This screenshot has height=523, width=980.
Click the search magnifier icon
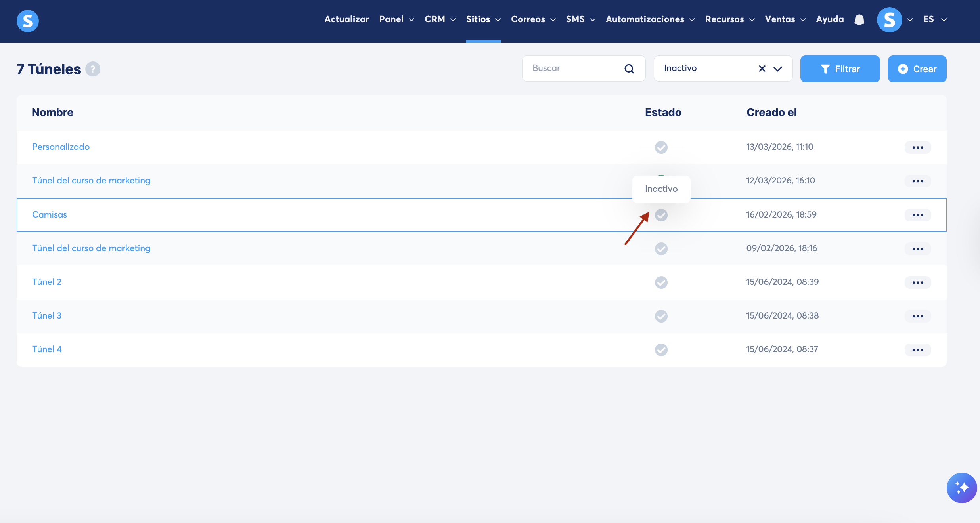[x=629, y=69]
